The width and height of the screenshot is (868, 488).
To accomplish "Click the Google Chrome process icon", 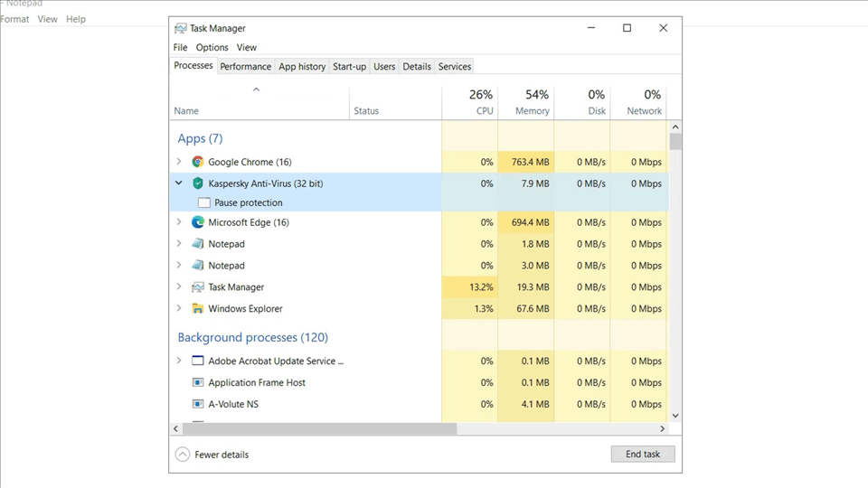I will point(198,163).
